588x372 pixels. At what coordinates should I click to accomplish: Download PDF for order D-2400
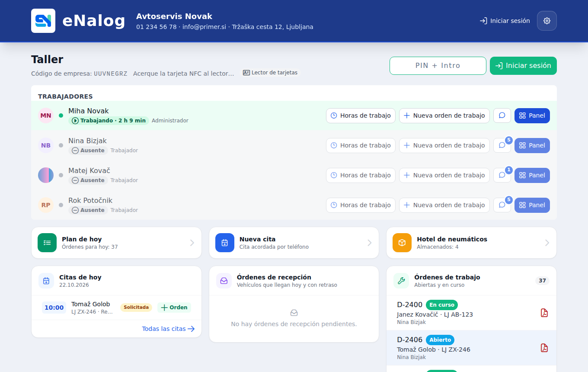[x=544, y=313]
